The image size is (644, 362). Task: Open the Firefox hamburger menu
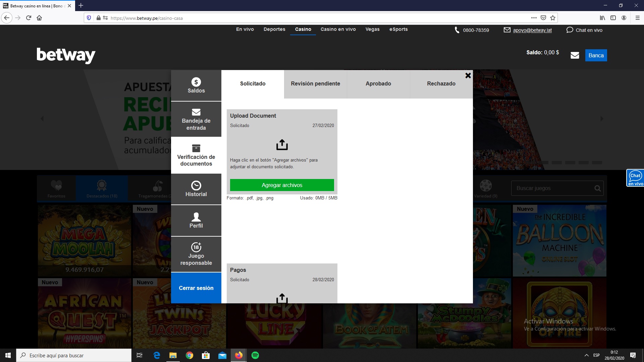click(637, 18)
